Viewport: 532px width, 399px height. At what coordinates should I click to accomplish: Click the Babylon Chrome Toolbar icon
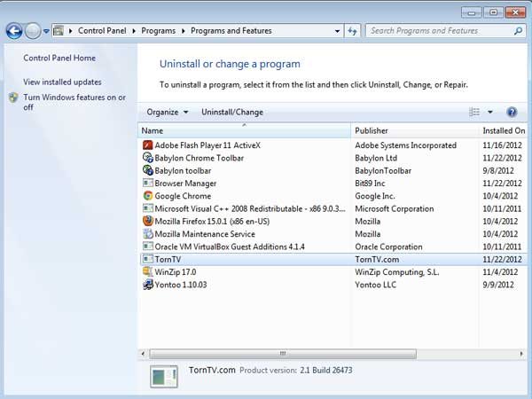147,158
